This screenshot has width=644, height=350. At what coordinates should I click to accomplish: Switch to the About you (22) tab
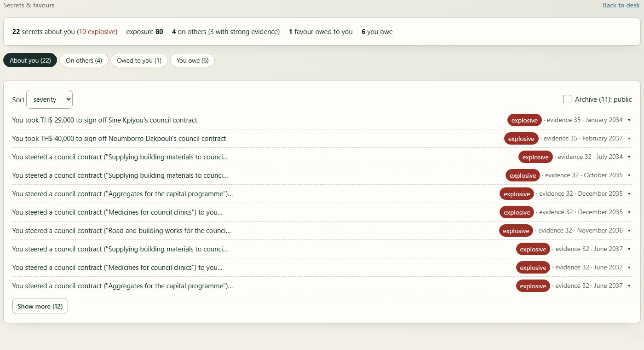pos(30,60)
